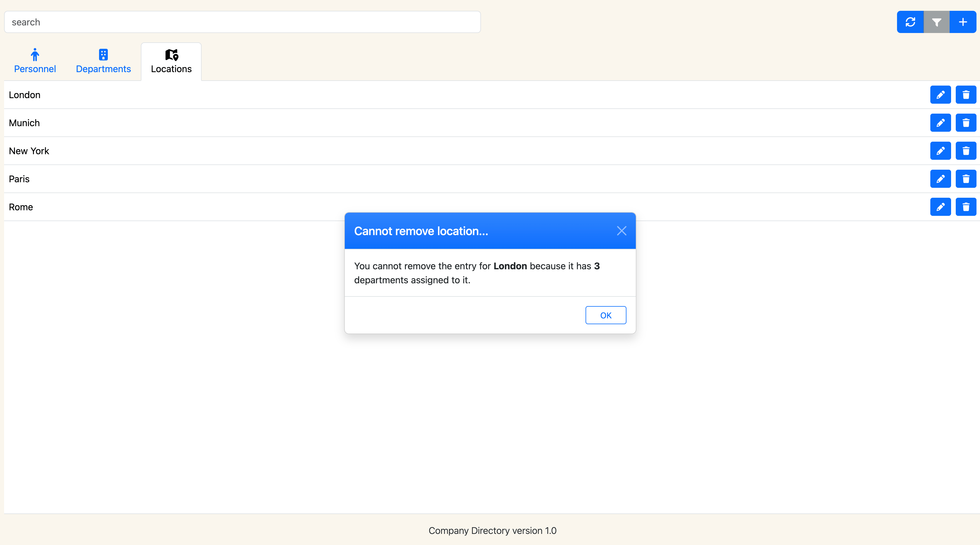Edit the Rome location entry
The image size is (980, 545).
pyautogui.click(x=940, y=207)
